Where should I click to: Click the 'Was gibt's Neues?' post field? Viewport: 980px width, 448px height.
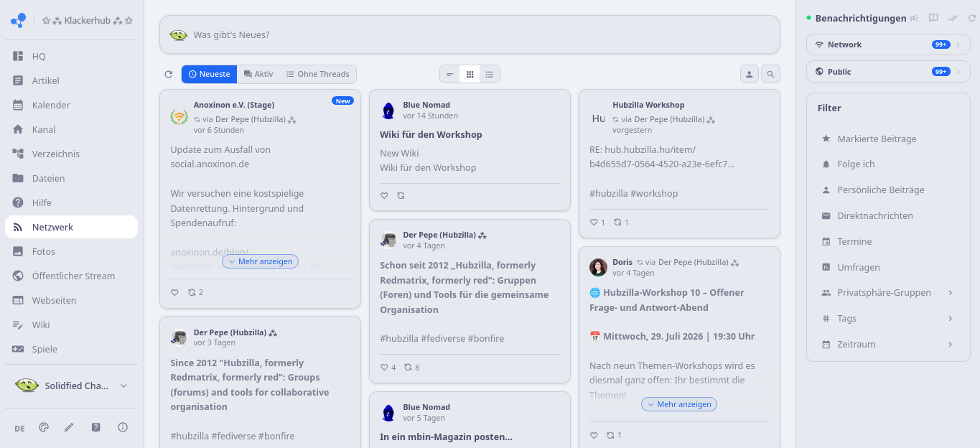pos(470,34)
